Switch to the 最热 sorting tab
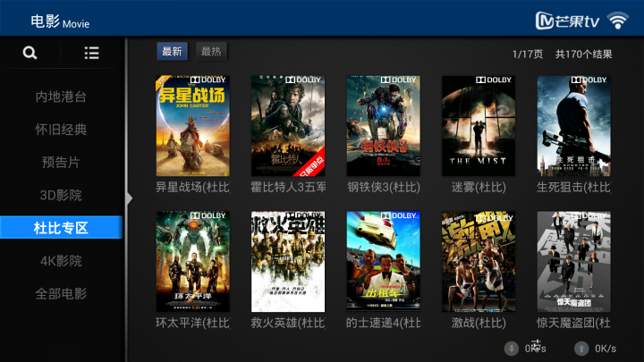The width and height of the screenshot is (644, 362). pyautogui.click(x=211, y=51)
